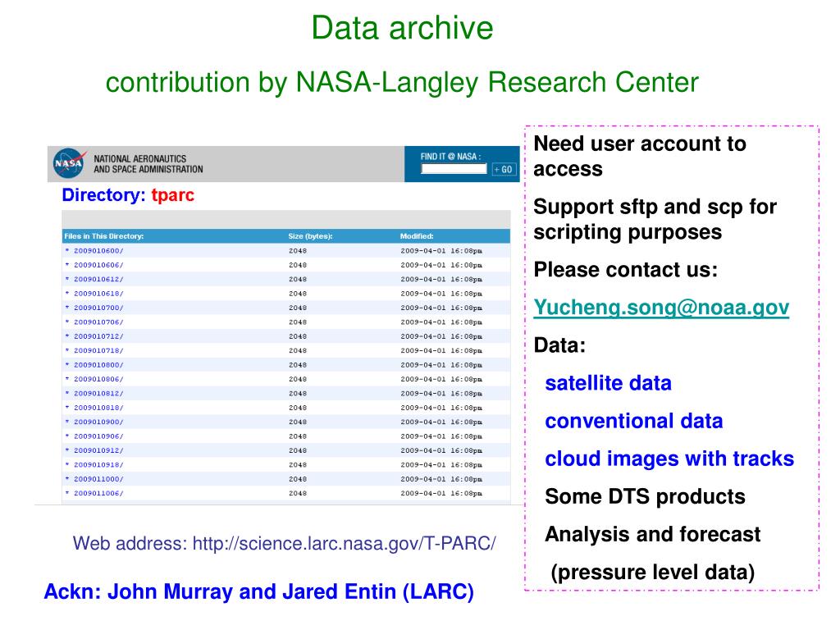
Task: Open the 2009010800/ directory link
Action: click(98, 365)
